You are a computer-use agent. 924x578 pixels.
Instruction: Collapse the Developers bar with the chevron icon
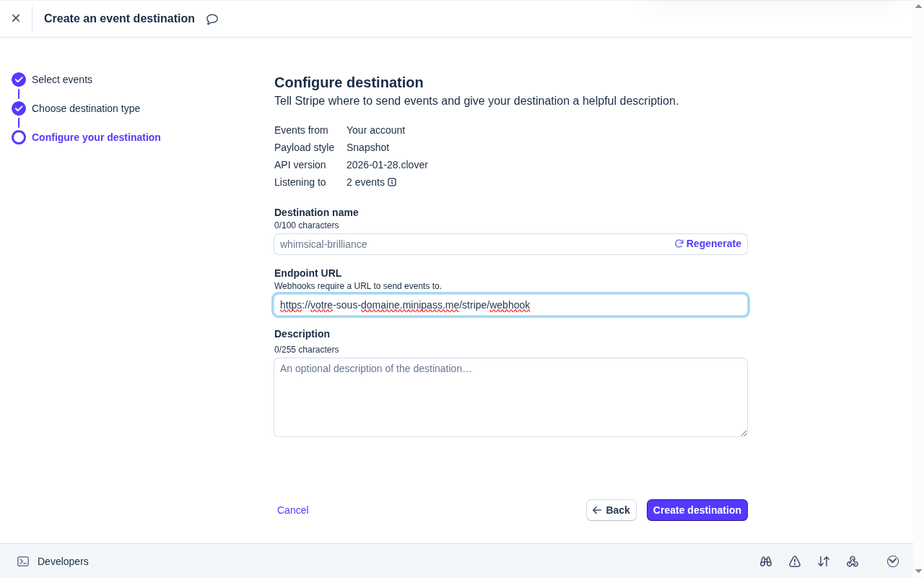click(893, 561)
